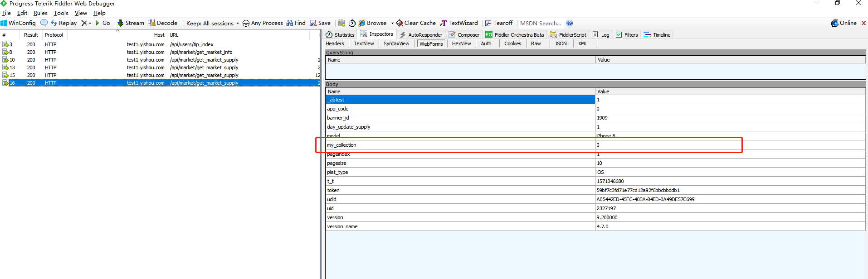868x279 pixels.
Task: Switch to the Timeline tab
Action: pos(657,35)
